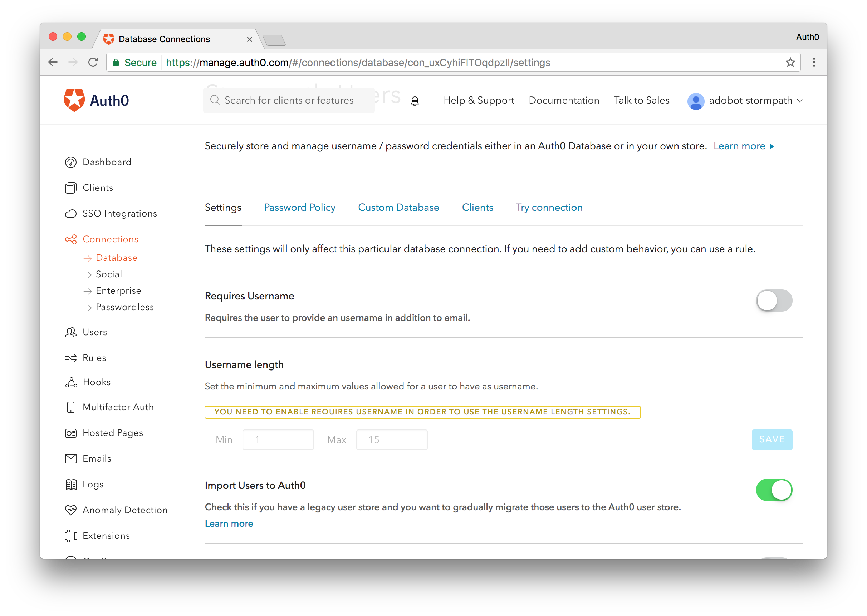The image size is (867, 616).
Task: Bookmark page with the star icon
Action: 790,62
